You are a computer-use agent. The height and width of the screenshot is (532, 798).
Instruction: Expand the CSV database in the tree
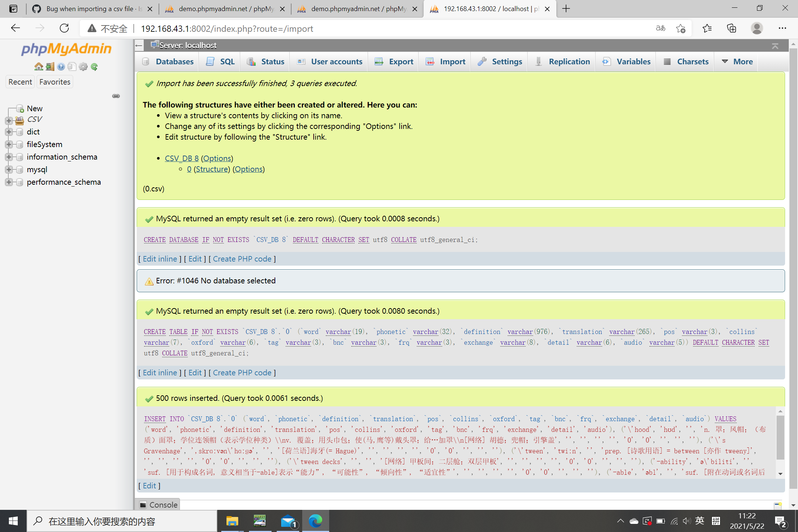(9, 121)
